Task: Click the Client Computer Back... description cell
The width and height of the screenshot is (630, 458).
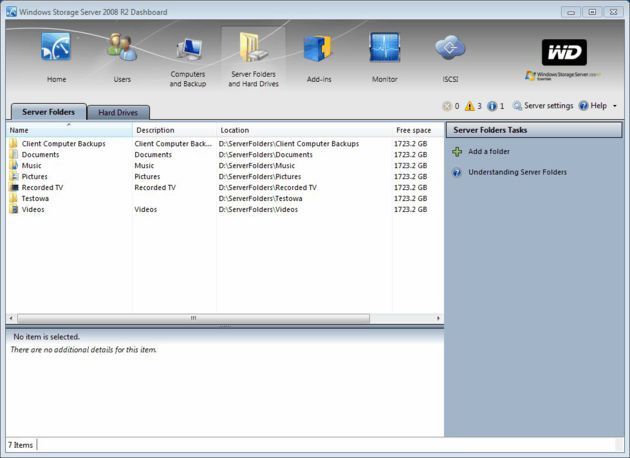Action: pyautogui.click(x=173, y=143)
